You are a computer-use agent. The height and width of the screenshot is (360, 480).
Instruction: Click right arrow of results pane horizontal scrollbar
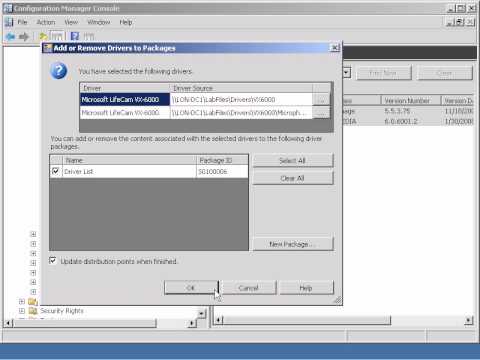[468, 321]
